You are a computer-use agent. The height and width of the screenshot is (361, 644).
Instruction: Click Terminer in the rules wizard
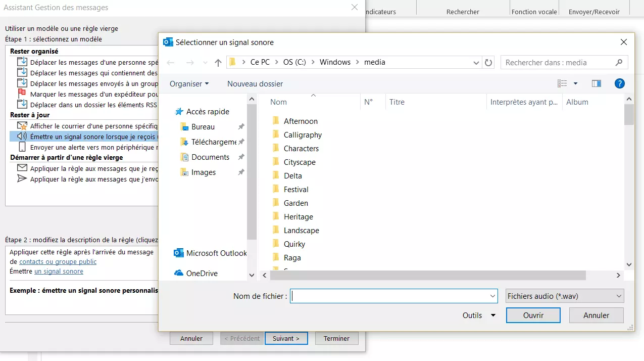[337, 338]
